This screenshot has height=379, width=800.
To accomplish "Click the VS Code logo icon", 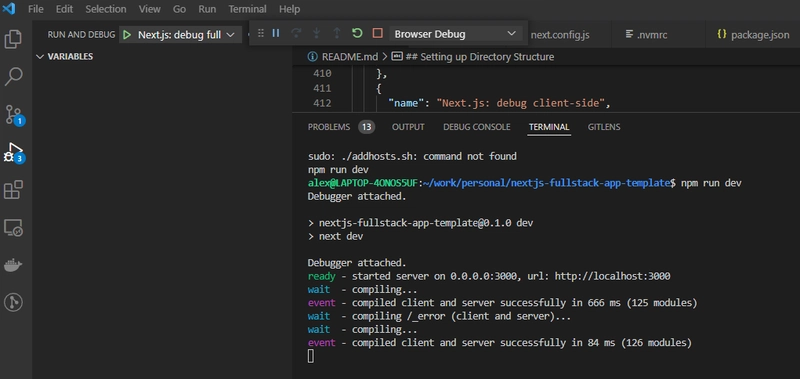I will [x=9, y=9].
